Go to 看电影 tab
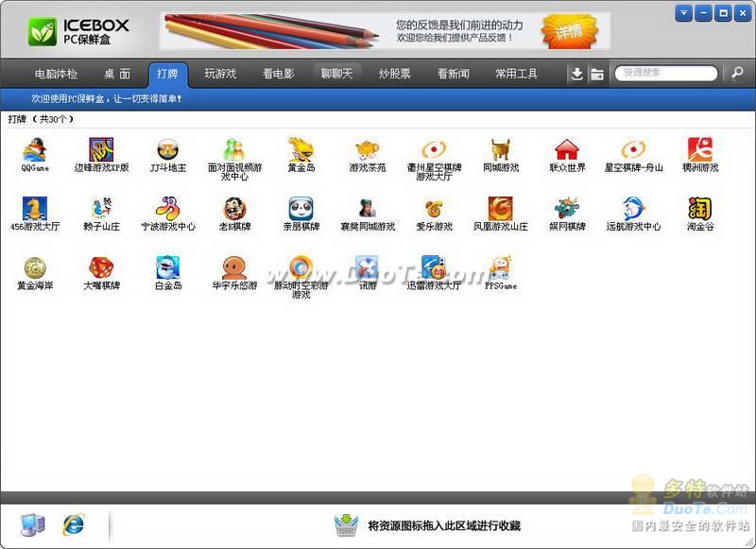The image size is (756, 549). 278,74
